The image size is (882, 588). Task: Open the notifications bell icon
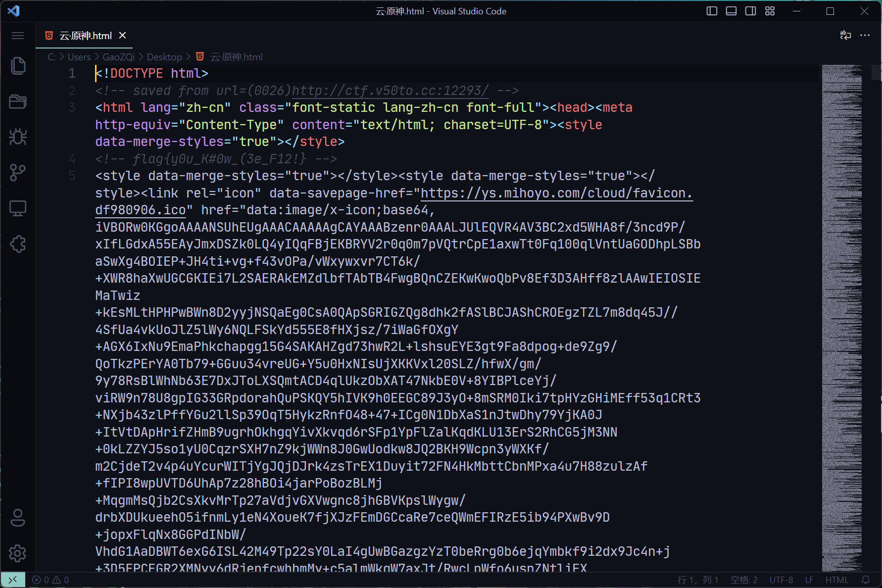click(866, 580)
